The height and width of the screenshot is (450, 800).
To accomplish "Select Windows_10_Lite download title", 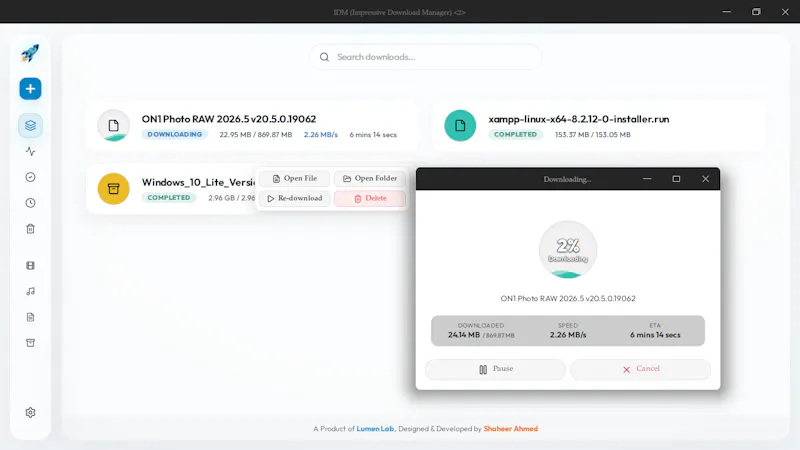I will pyautogui.click(x=198, y=182).
